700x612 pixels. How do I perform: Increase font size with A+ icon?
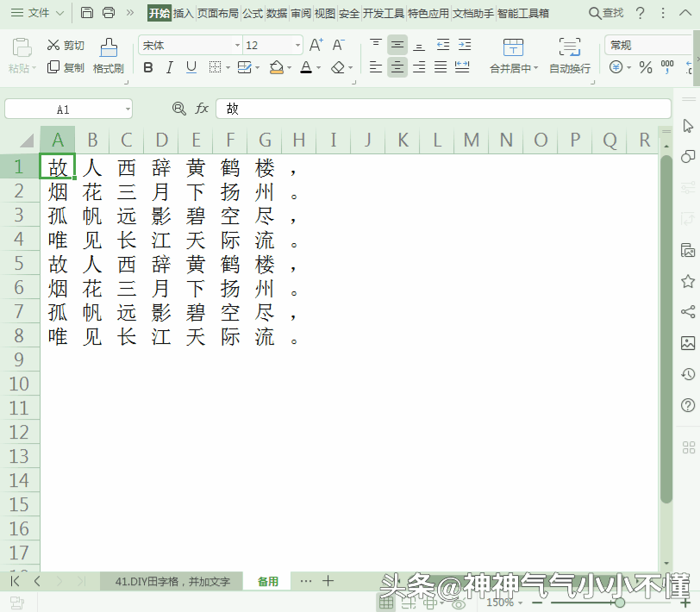coord(316,45)
